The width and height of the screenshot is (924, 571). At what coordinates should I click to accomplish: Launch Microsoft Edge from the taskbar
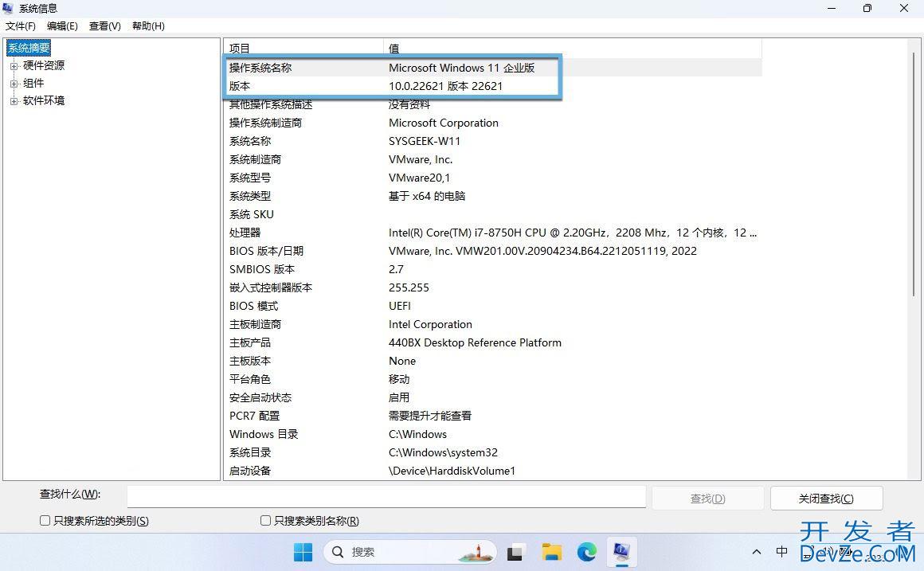tap(587, 552)
